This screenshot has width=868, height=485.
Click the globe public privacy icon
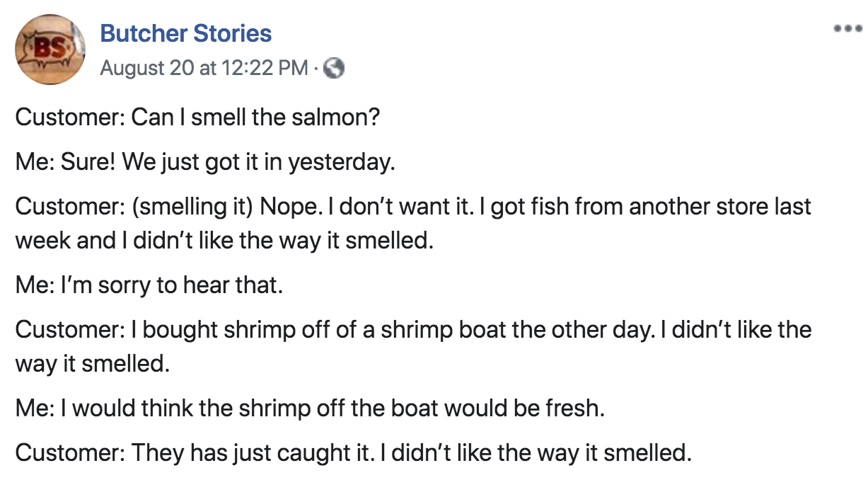[333, 68]
